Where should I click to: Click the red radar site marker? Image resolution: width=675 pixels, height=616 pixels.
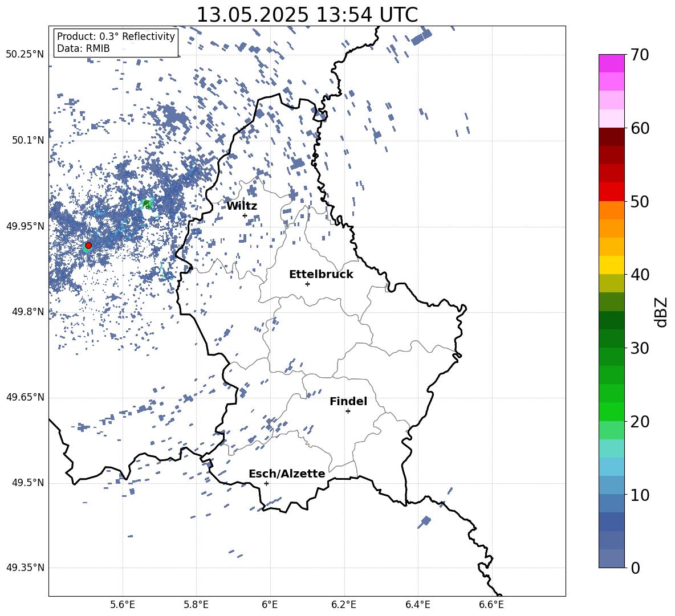pos(88,246)
